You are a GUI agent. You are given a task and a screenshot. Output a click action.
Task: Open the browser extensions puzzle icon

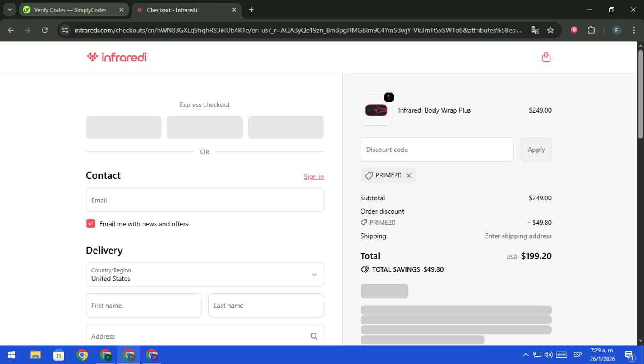591,30
